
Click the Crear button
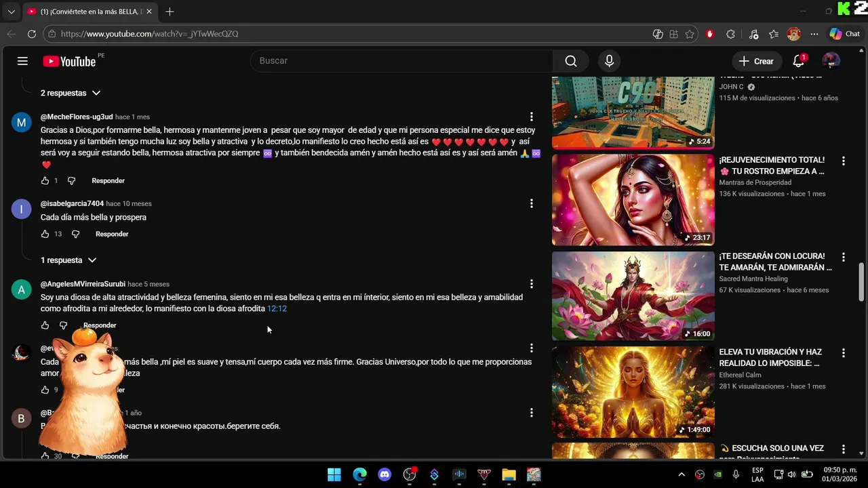tap(756, 61)
